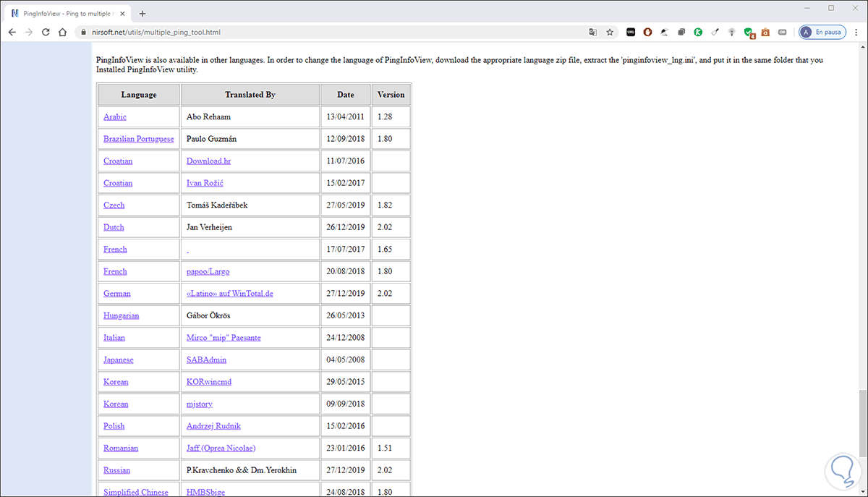Download the Italian language file
The width and height of the screenshot is (868, 497).
[114, 338]
